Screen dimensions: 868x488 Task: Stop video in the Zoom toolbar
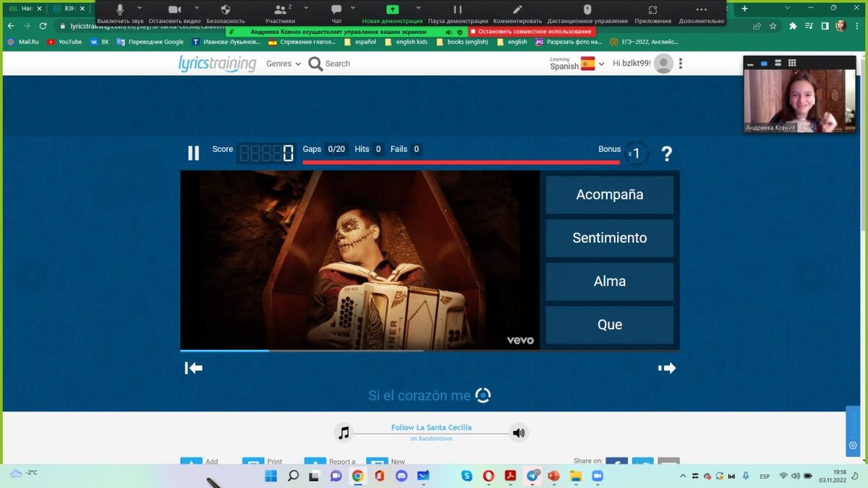[x=174, y=13]
